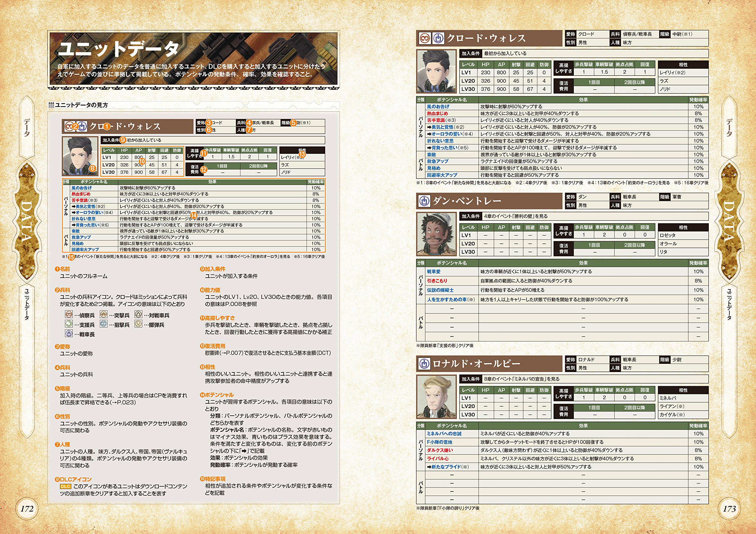Click tank commander icon beside ダン・ベントレー
Screen dimensions: 756x534
[424, 201]
